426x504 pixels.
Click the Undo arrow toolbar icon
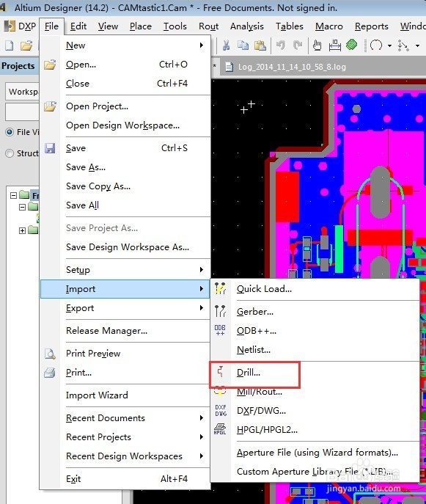281,45
